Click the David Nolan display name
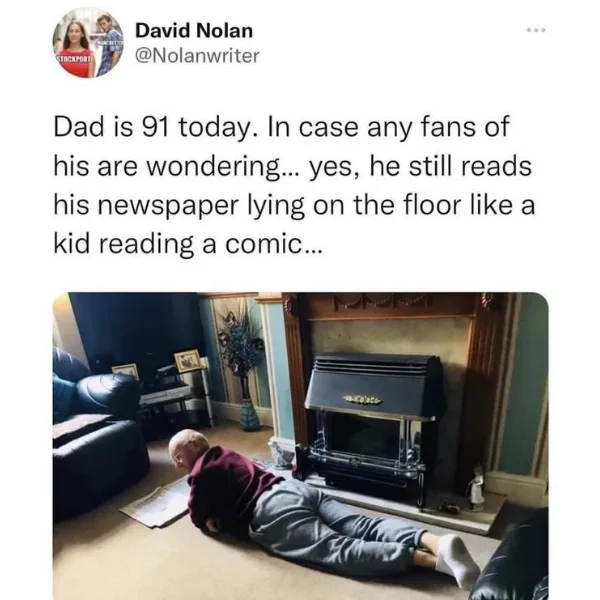The width and height of the screenshot is (600, 600). point(194,31)
